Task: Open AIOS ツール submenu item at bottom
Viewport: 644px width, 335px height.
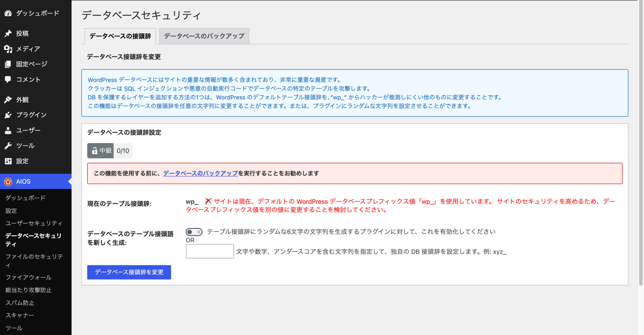Action: click(14, 328)
